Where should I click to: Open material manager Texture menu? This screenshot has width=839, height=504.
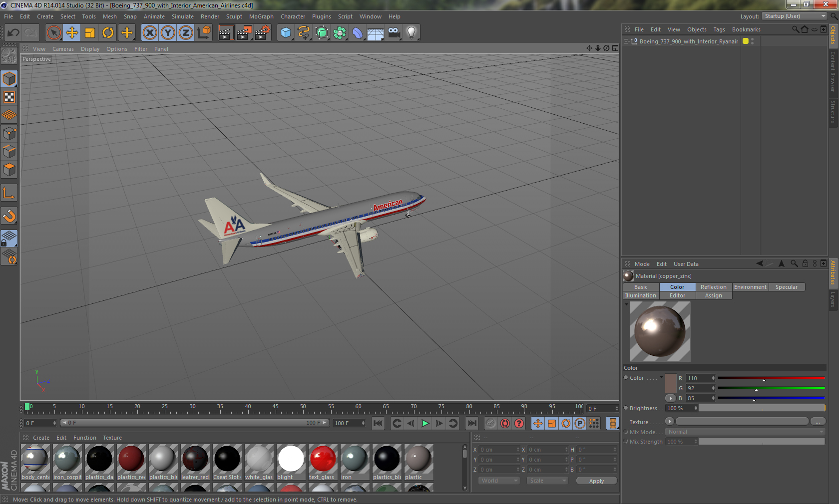point(112,438)
